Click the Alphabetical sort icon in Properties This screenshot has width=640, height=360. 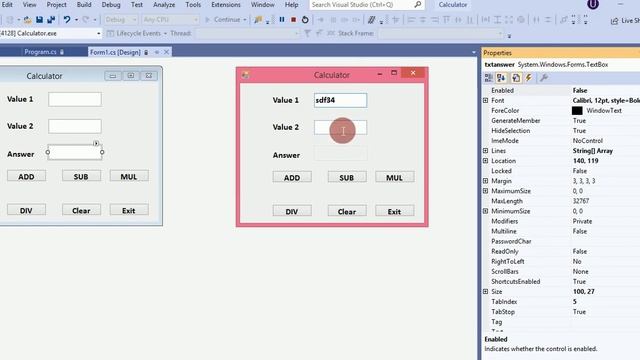(x=501, y=78)
